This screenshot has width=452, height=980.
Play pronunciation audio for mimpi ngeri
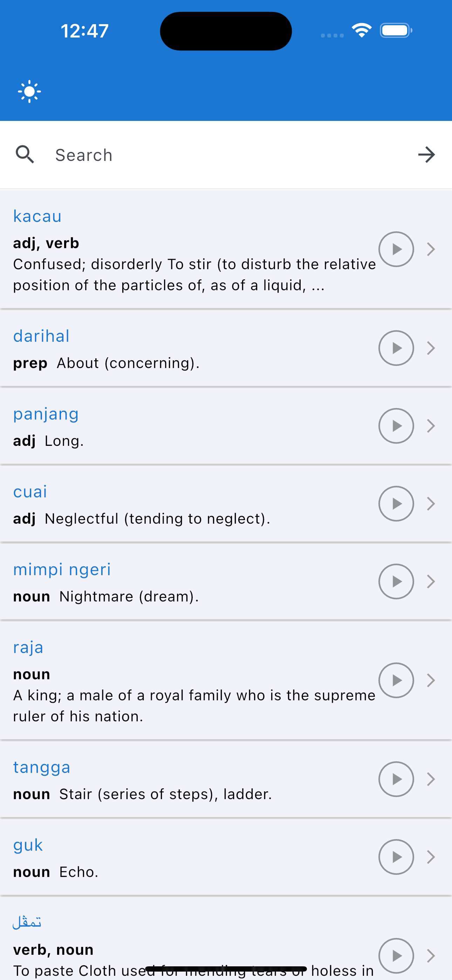click(396, 581)
